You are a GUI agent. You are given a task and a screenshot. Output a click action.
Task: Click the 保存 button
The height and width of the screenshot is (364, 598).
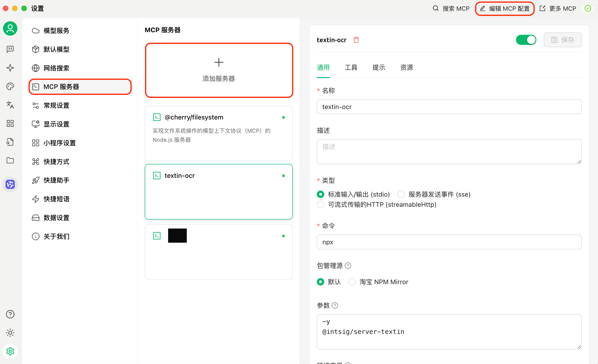563,40
